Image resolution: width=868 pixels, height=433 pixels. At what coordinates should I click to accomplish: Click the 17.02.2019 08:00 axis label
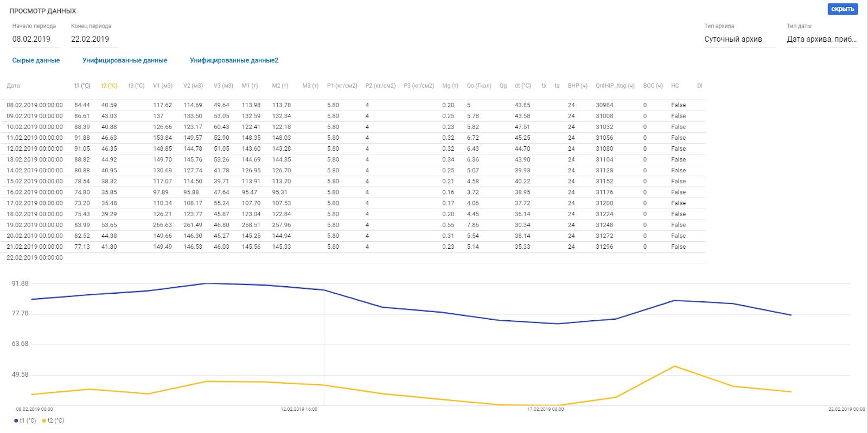[545, 409]
